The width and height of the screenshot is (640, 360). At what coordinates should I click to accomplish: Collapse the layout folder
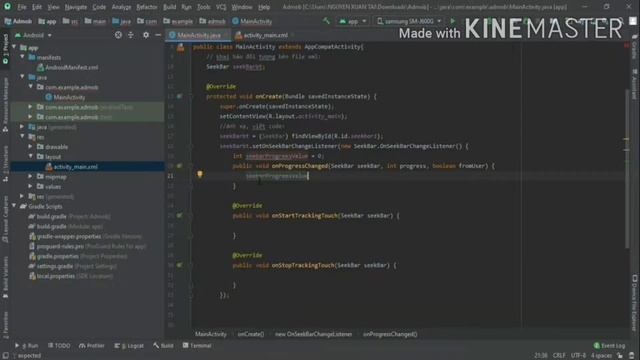tap(31, 157)
